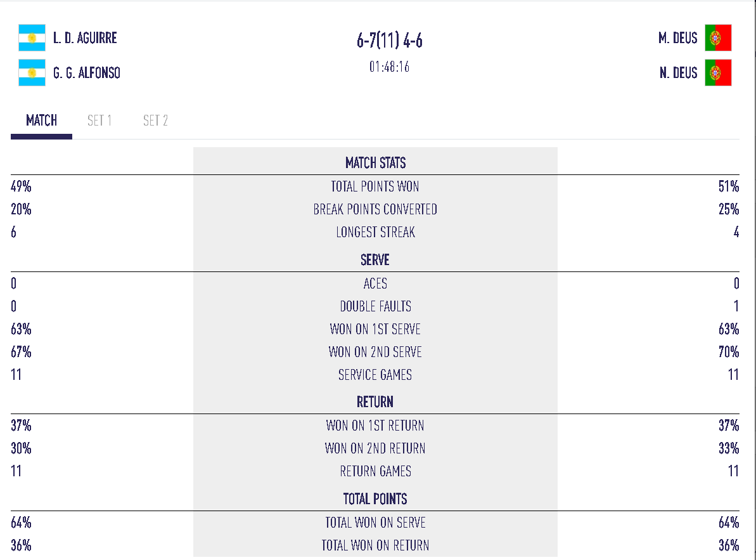Switch to the SET 1 tab
The image size is (756, 560).
99,120
